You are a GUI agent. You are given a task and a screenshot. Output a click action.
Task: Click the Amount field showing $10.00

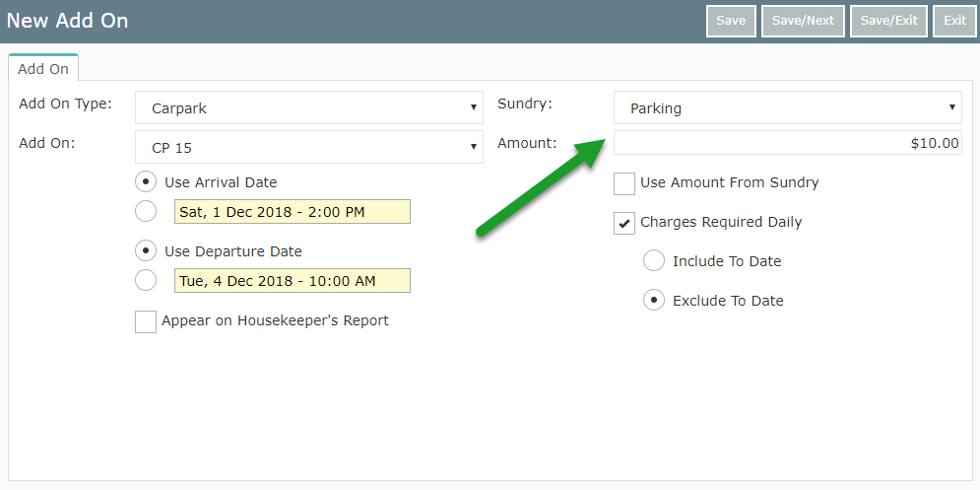[788, 143]
